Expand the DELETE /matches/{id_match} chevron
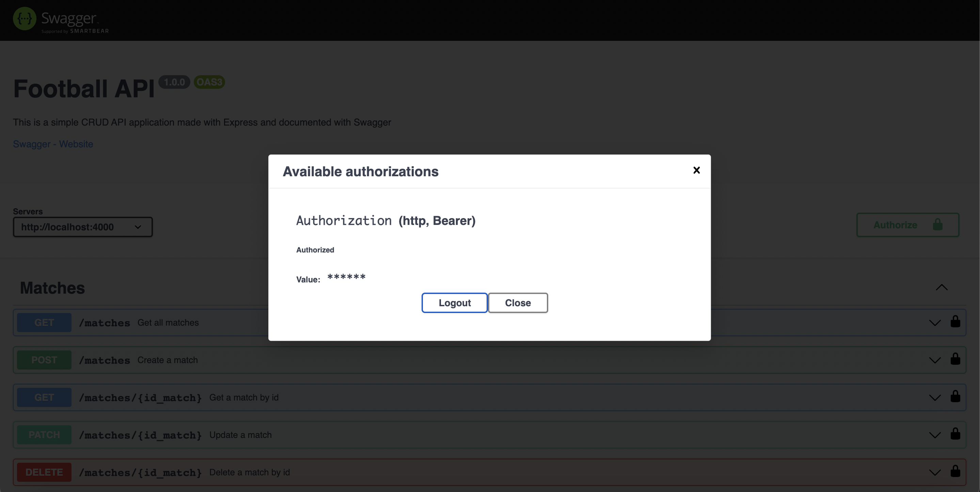 coord(934,472)
